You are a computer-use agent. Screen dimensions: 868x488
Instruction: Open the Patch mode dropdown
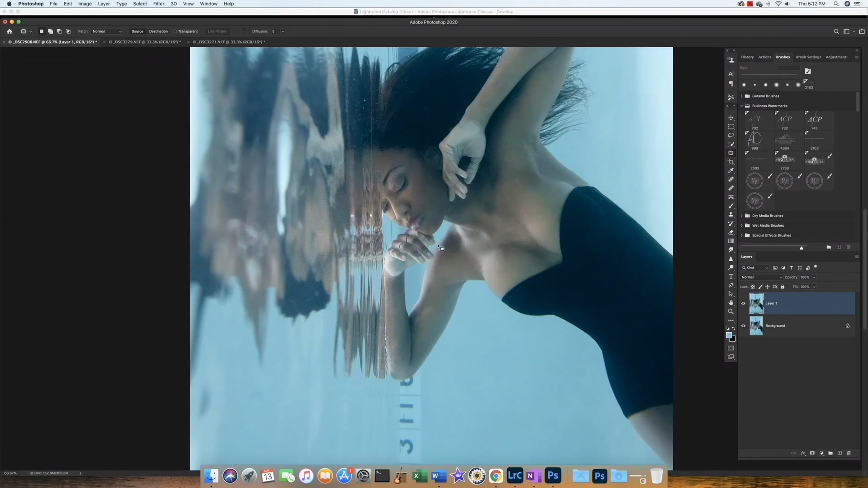pyautogui.click(x=107, y=31)
